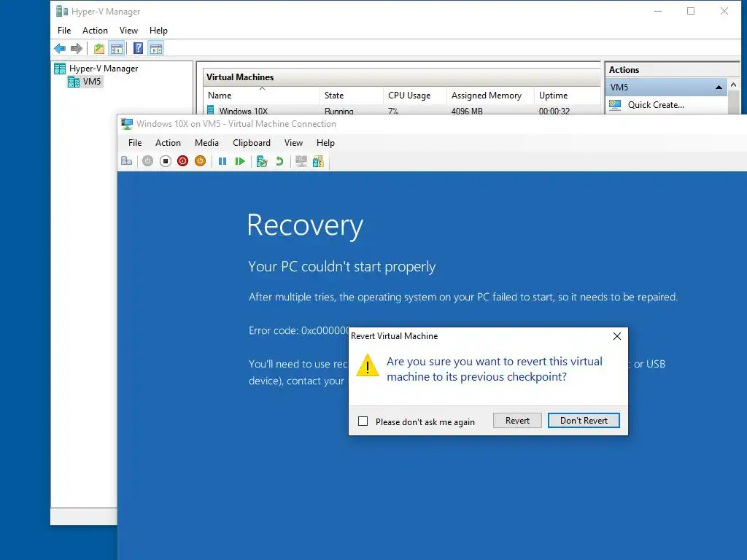Open File menu in Hyper-V Manager
The height and width of the screenshot is (560, 747).
pos(64,31)
